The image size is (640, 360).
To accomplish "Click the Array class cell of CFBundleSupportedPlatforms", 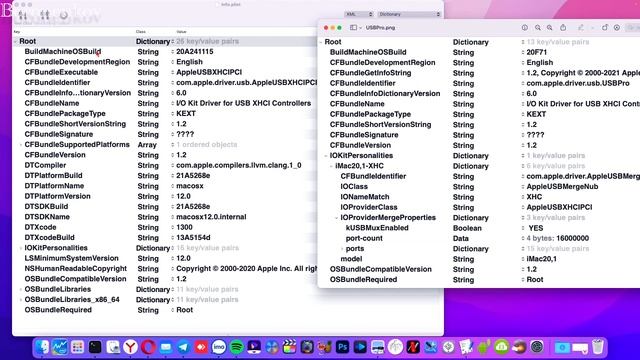I will coord(147,144).
